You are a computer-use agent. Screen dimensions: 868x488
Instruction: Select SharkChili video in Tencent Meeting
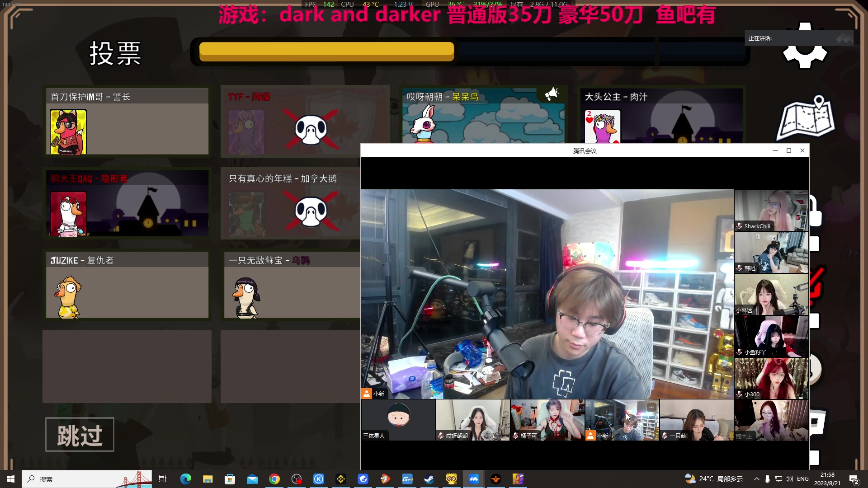point(771,210)
